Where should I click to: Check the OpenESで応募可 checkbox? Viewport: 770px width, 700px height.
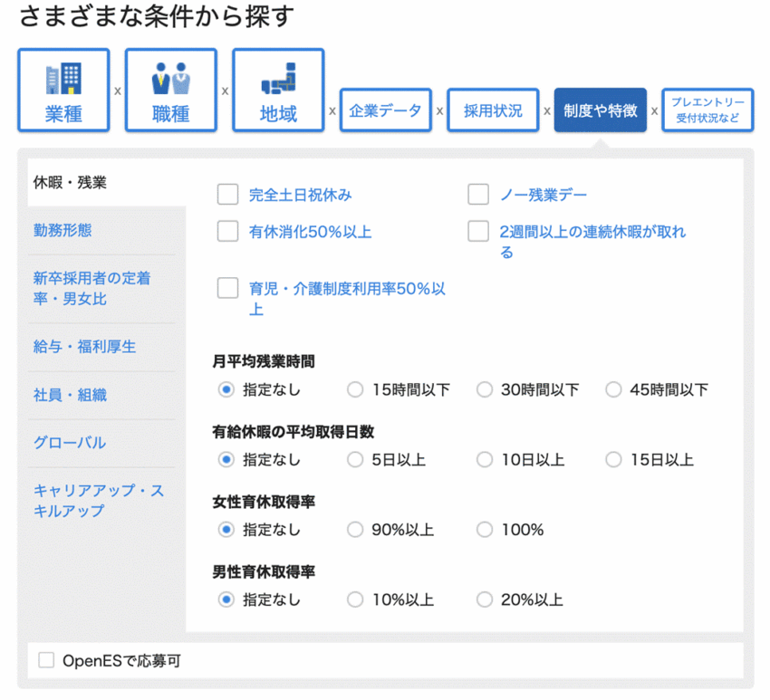(46, 661)
